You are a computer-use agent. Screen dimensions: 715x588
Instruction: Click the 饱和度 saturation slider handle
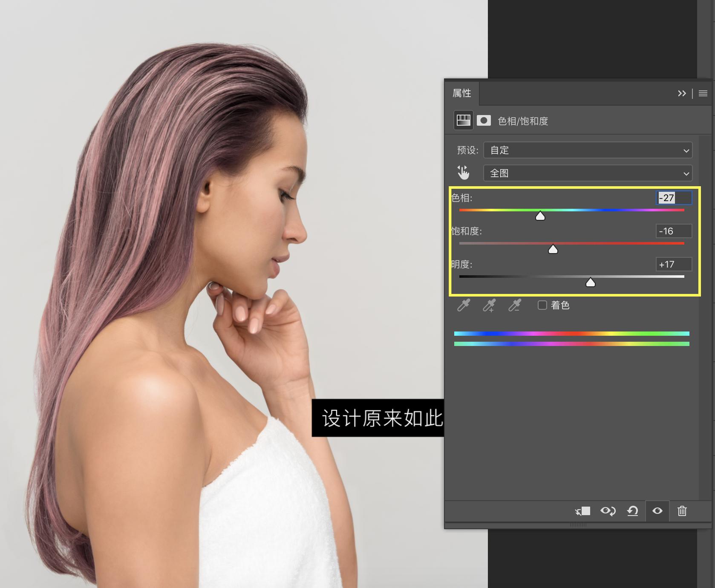pos(553,249)
